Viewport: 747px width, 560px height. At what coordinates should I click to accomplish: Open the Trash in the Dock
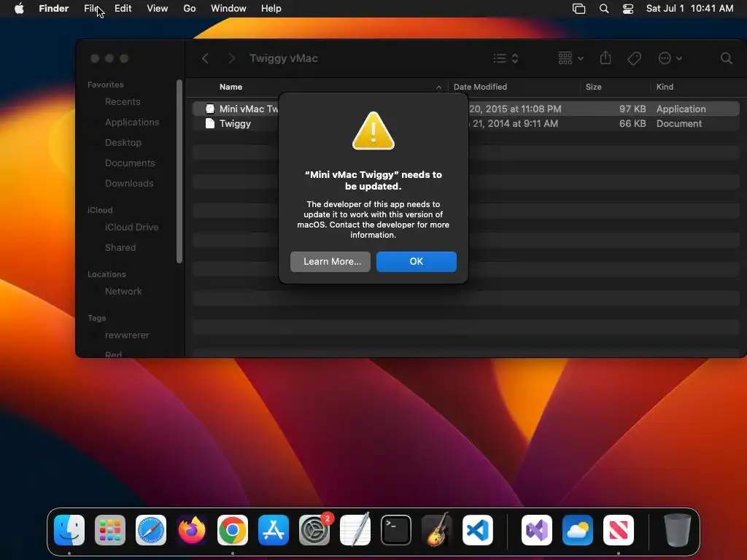click(678, 530)
